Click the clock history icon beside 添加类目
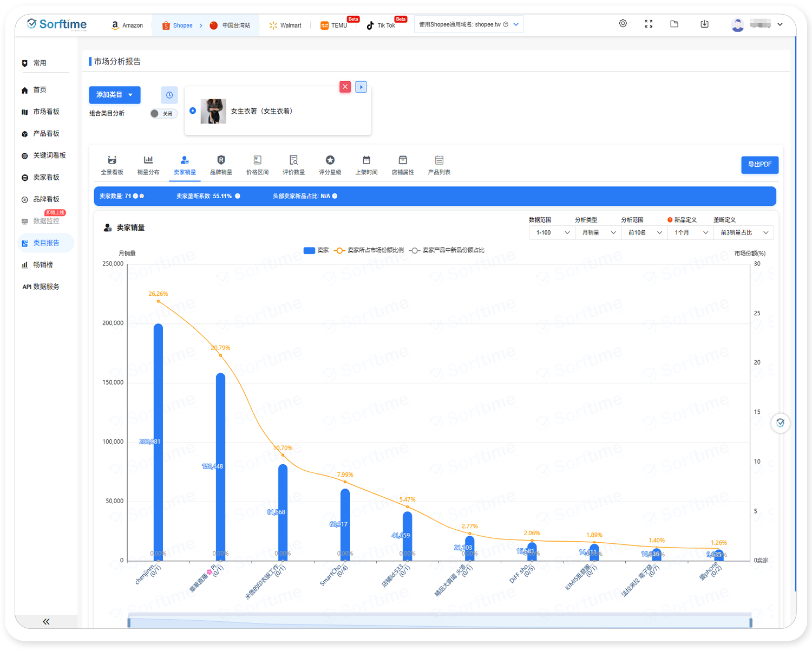The image size is (812, 650). [169, 95]
